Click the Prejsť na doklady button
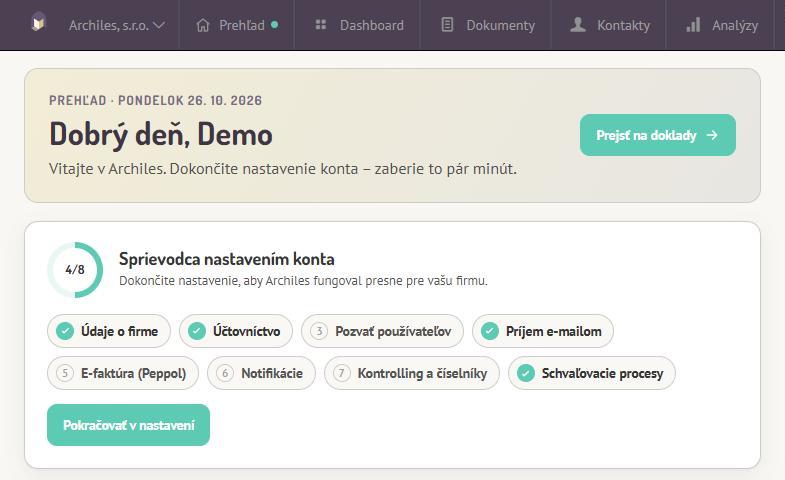785x480 pixels. (x=658, y=135)
